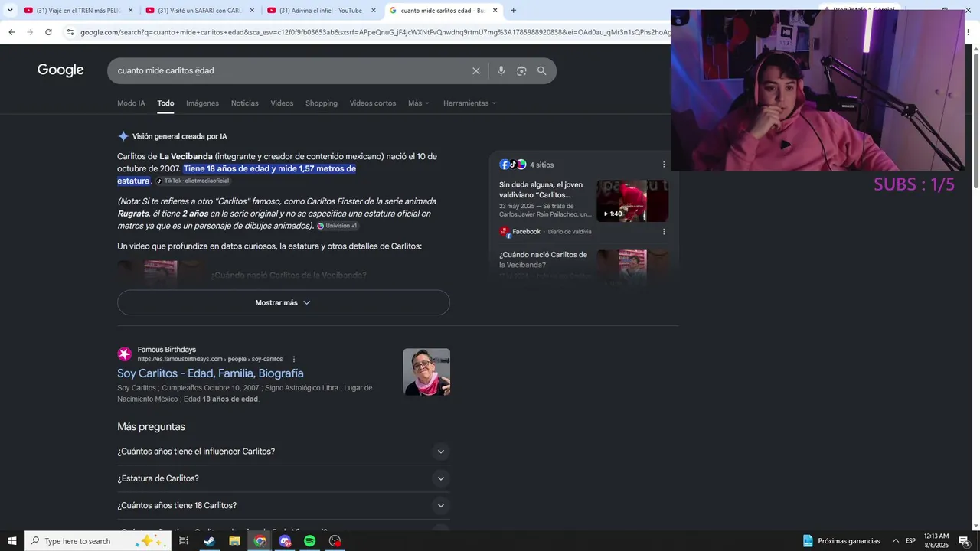Play the 1:40 Facebook video thumbnail
Viewport: 980px width, 551px height.
pyautogui.click(x=632, y=201)
